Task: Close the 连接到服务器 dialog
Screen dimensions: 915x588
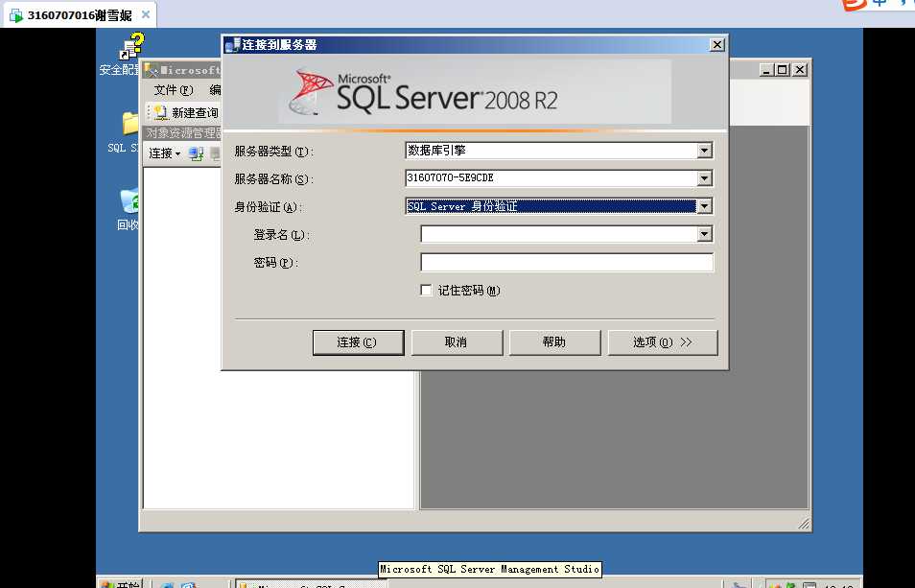Action: click(x=716, y=45)
